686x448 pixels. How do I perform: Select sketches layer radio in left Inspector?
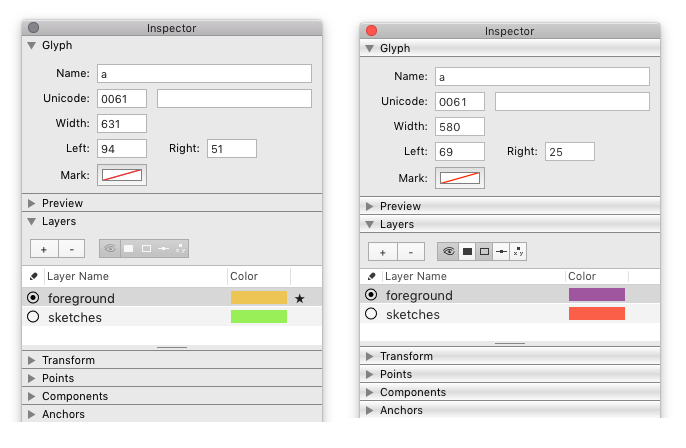(33, 317)
